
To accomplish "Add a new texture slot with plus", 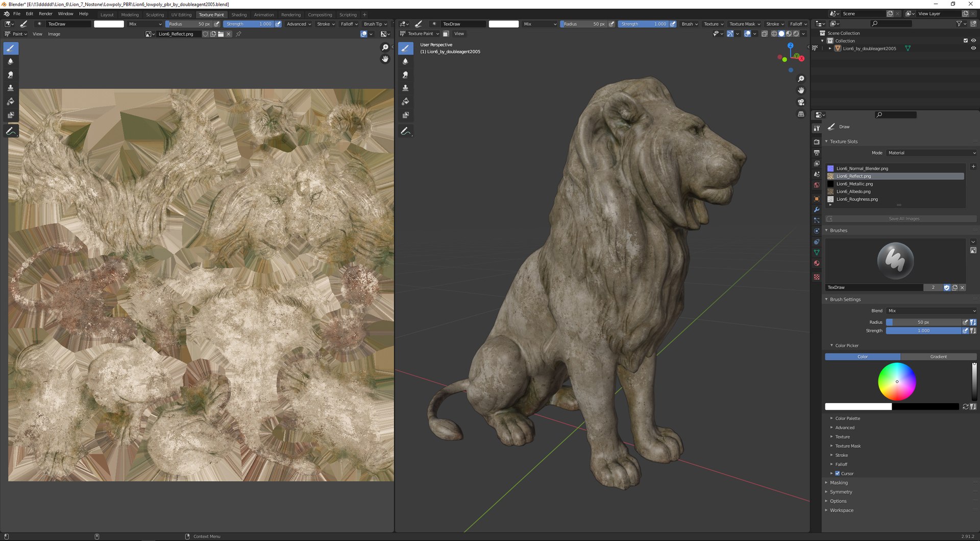I will click(x=973, y=167).
